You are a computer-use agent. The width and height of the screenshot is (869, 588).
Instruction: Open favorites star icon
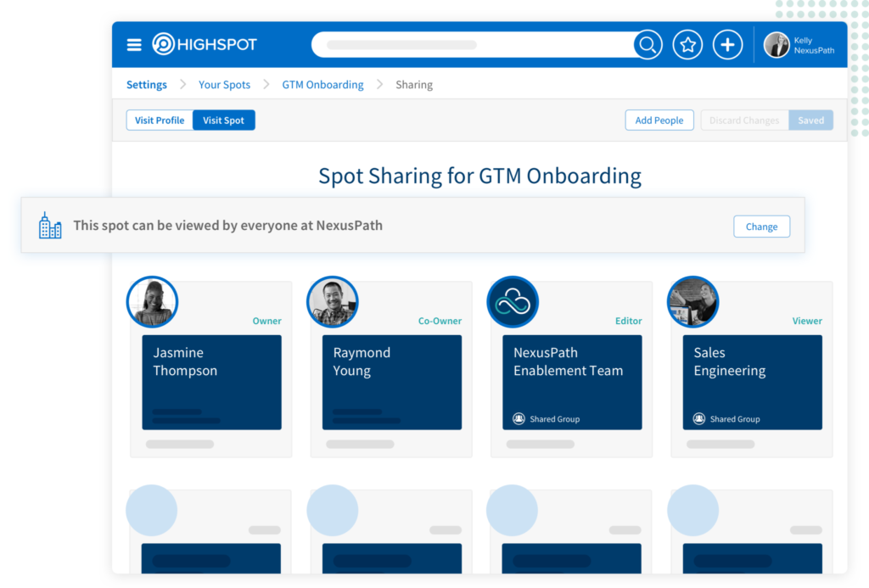point(687,44)
